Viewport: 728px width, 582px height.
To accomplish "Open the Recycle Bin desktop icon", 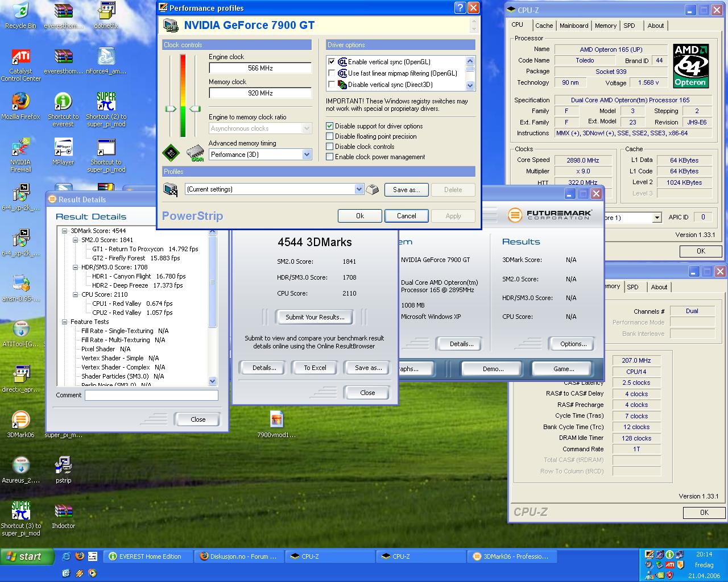I will click(x=20, y=15).
